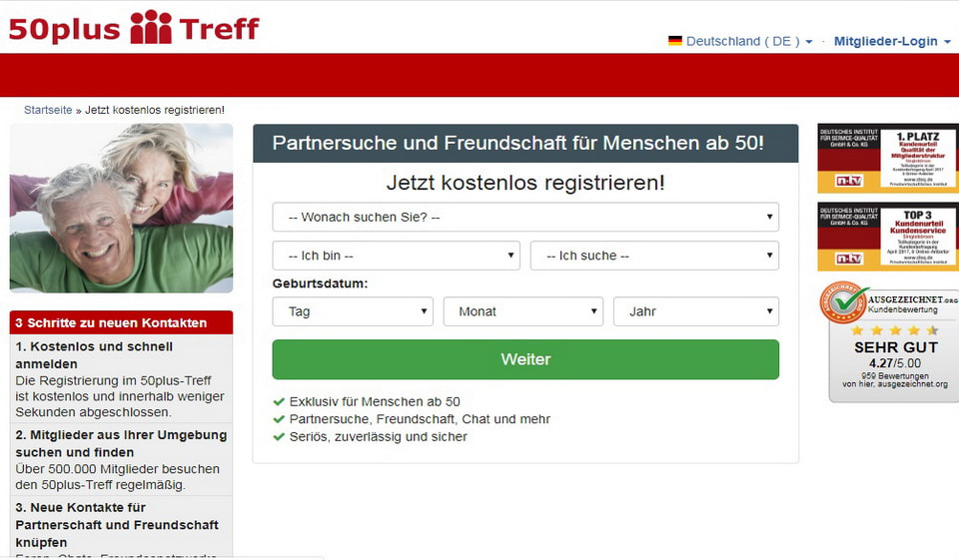959x560 pixels.
Task: Click the 50plus Treff logo
Action: click(x=134, y=28)
